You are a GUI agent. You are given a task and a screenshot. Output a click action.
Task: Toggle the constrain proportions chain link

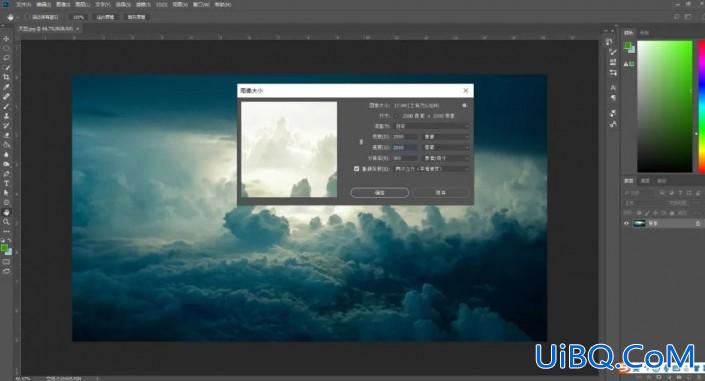click(x=361, y=142)
